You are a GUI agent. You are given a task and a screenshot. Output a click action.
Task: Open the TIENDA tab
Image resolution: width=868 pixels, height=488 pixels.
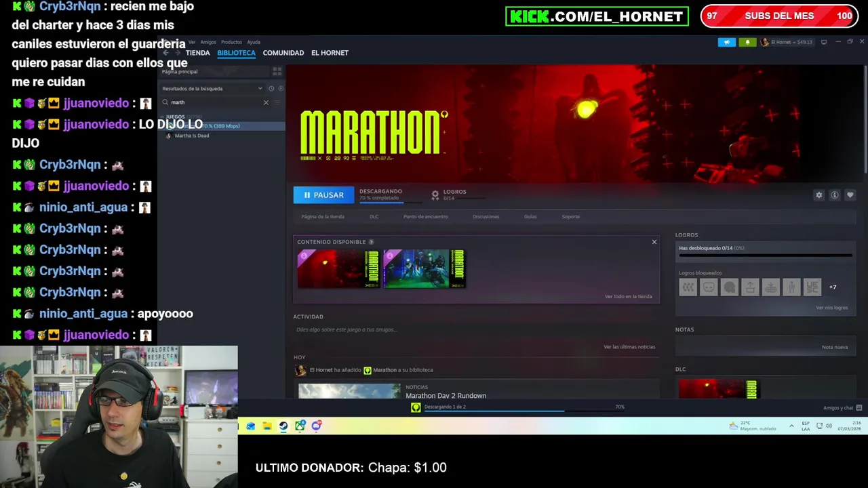[x=197, y=53]
